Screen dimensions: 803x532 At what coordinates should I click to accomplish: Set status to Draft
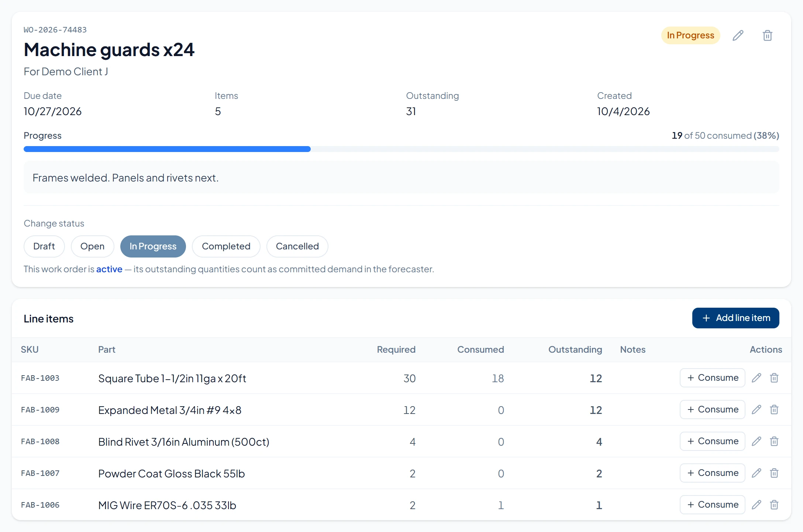point(44,246)
